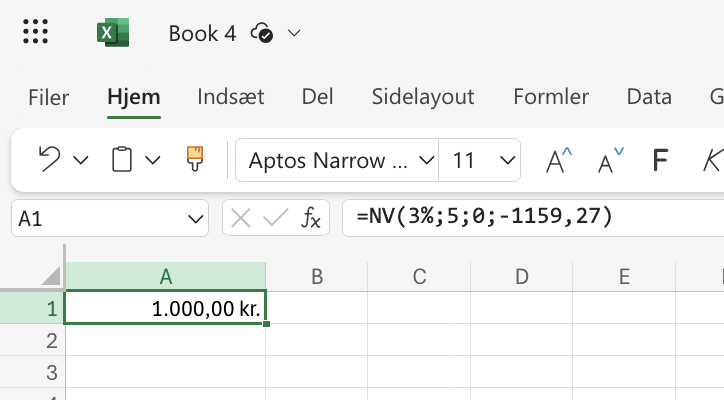This screenshot has height=400, width=724.
Task: Open the Filer menu
Action: pos(48,97)
